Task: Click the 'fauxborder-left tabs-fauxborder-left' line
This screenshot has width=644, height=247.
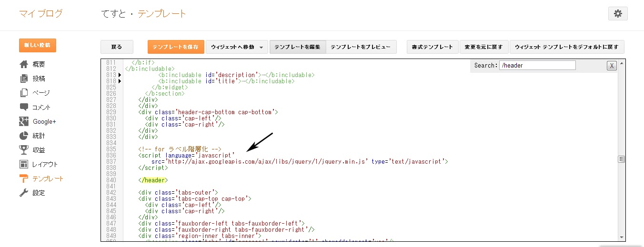Action: coord(221,224)
